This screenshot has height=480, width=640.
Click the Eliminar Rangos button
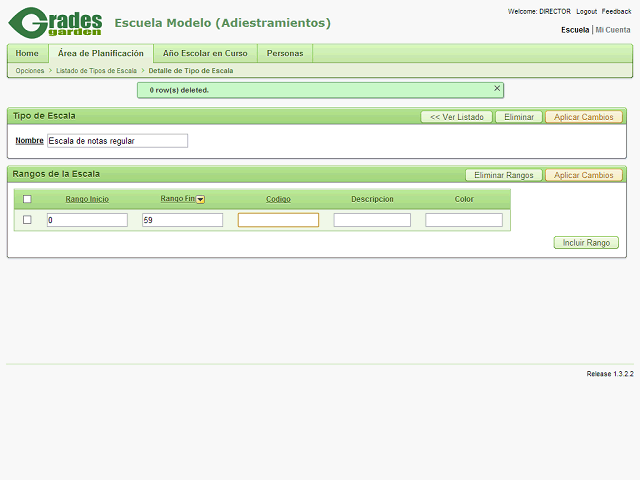click(504, 175)
